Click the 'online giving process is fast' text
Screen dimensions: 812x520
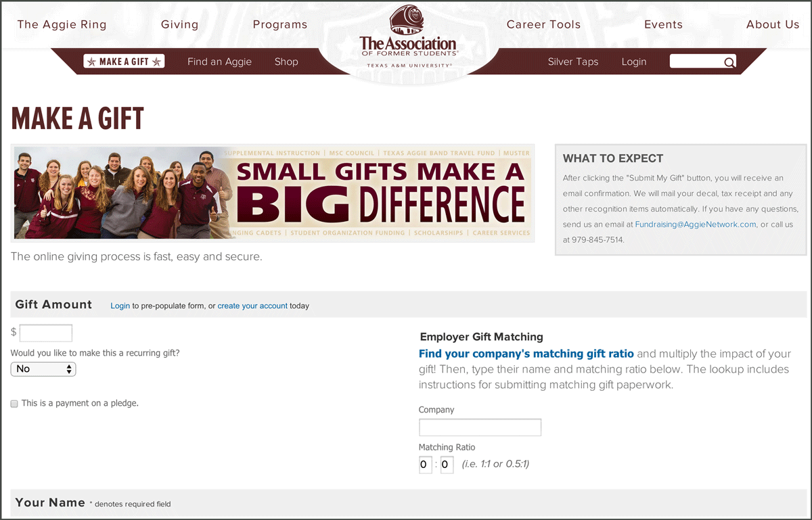click(136, 257)
